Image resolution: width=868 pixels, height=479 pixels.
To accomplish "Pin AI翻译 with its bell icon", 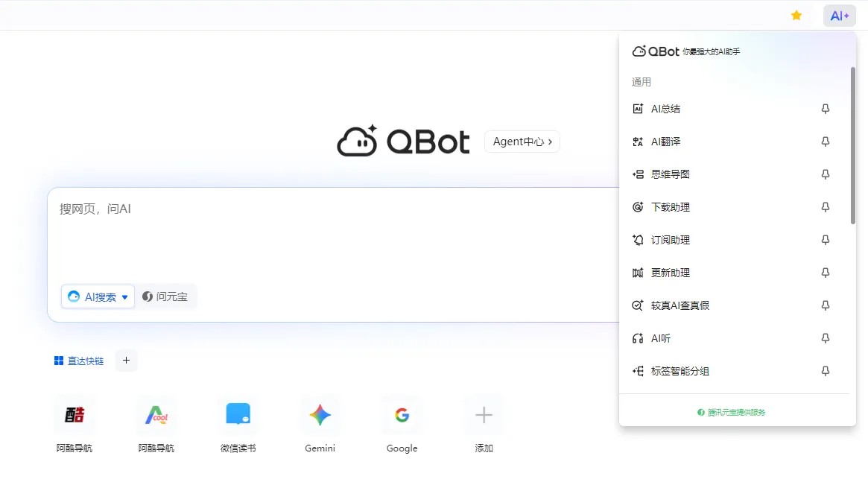I will coord(826,141).
